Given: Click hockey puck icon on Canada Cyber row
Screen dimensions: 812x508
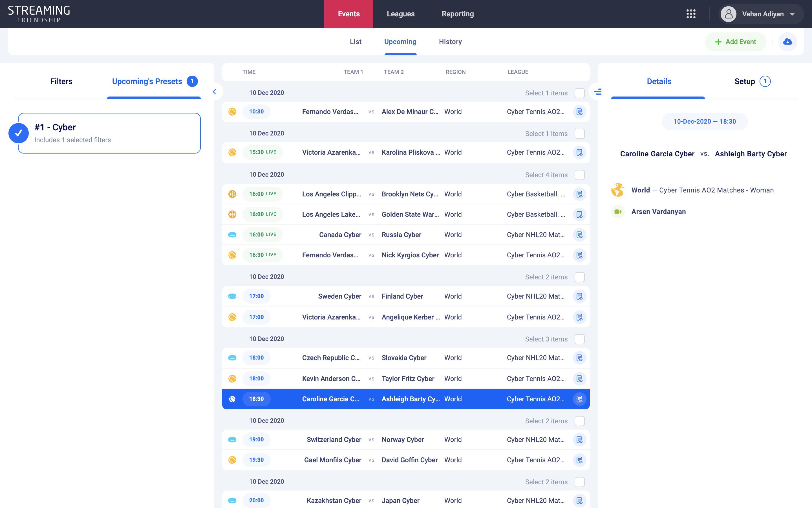Looking at the screenshot, I should pyautogui.click(x=232, y=235).
